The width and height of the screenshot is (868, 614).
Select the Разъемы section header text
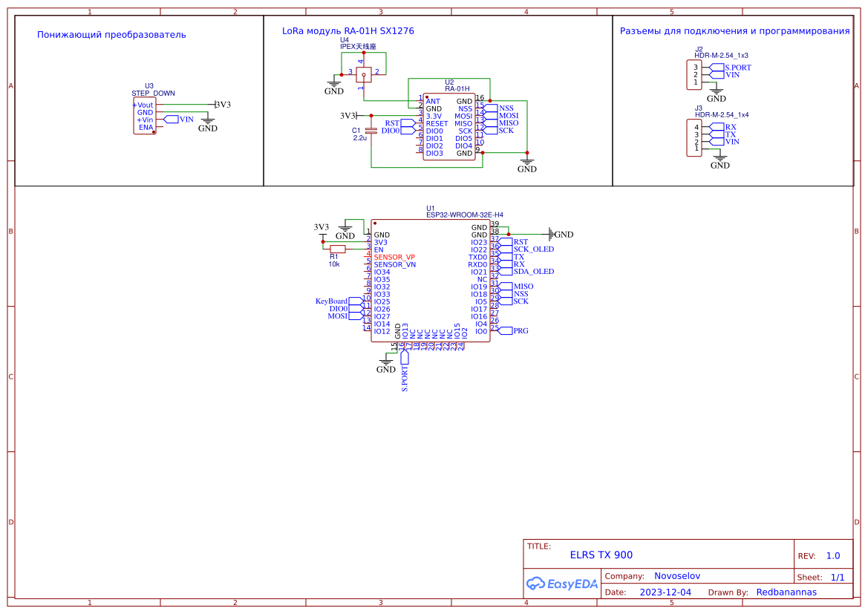735,31
